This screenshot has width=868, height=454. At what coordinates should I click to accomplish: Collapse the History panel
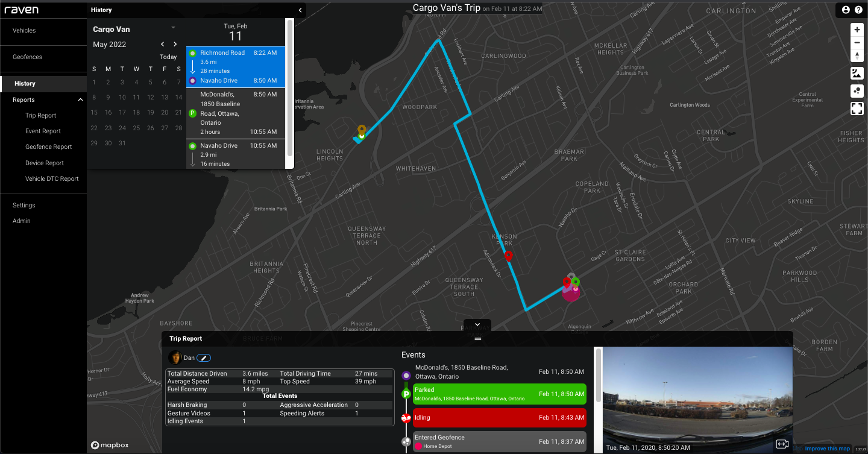[300, 10]
